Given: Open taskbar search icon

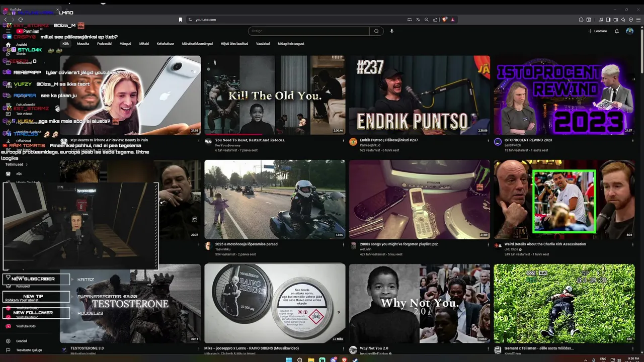Looking at the screenshot, I should pos(300,359).
